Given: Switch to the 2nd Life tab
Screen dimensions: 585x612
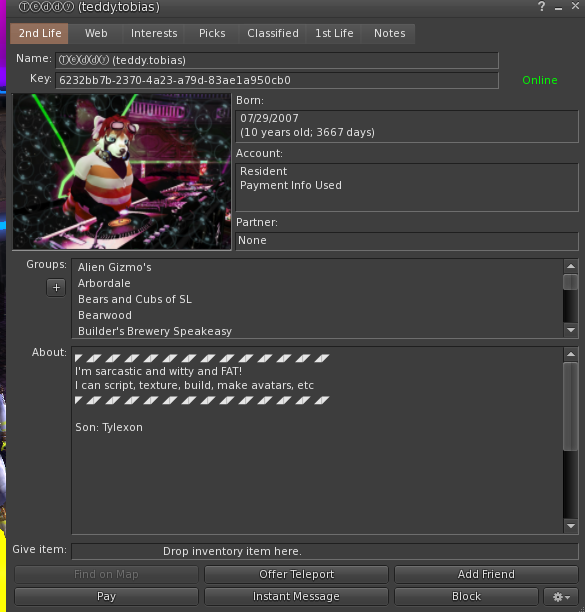Looking at the screenshot, I should pos(39,33).
